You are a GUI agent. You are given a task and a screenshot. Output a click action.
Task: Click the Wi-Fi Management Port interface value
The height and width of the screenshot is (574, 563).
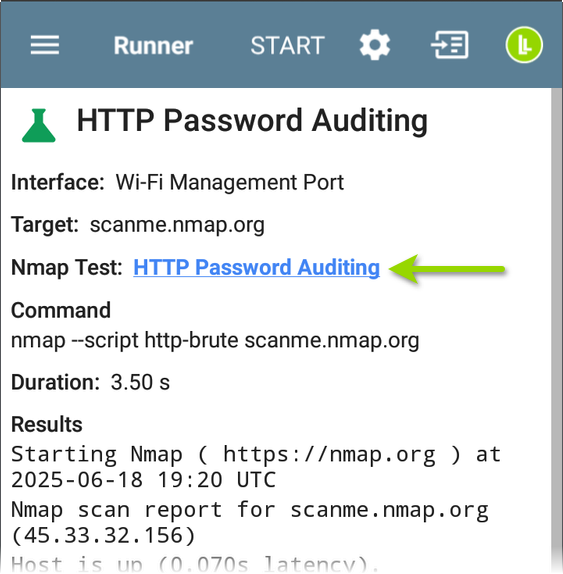pyautogui.click(x=230, y=182)
